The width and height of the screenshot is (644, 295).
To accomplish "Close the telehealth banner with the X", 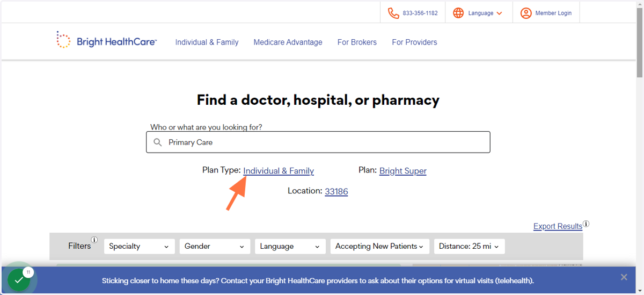I will pos(624,277).
